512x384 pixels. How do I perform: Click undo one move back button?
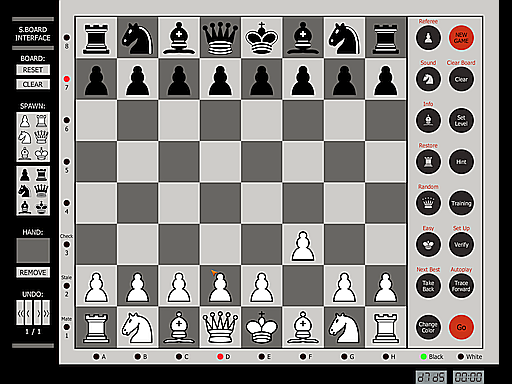click(x=29, y=313)
